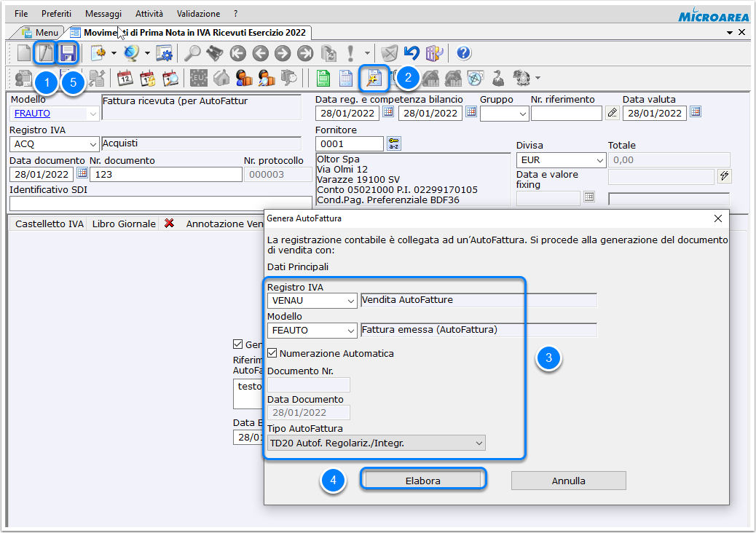Click the pencil icon beside Nr. riferimento
Screen dimensions: 756x533
pos(613,113)
